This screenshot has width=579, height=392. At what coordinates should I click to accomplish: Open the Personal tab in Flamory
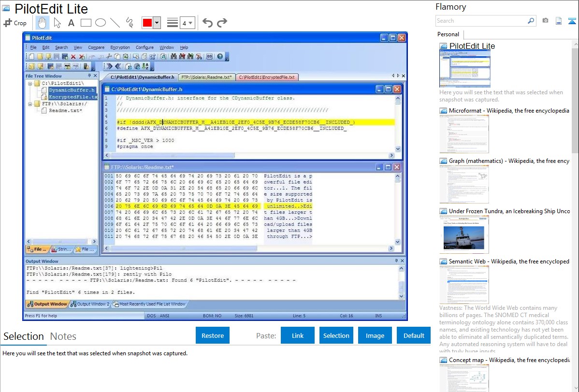[448, 34]
